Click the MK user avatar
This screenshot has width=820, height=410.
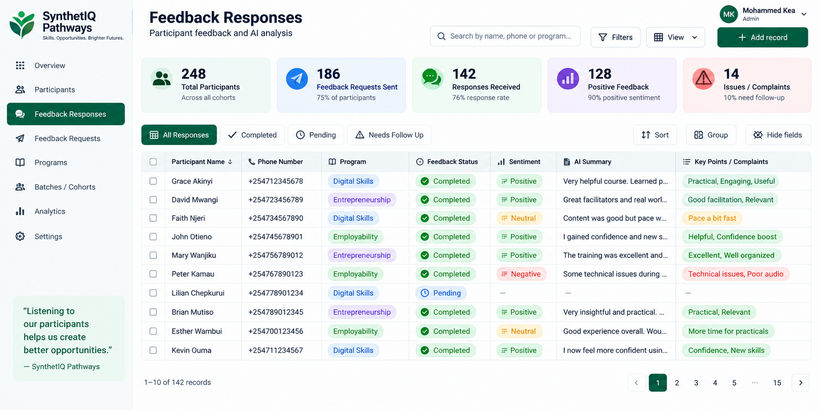click(x=728, y=14)
